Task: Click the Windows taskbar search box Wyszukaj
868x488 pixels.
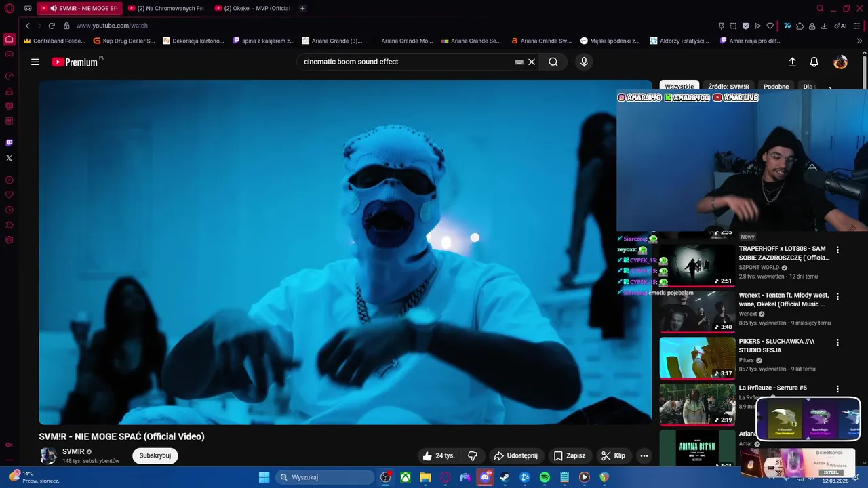Action: click(x=325, y=477)
